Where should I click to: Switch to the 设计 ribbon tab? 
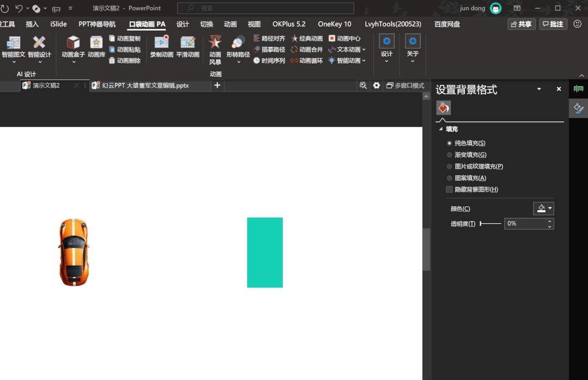182,24
